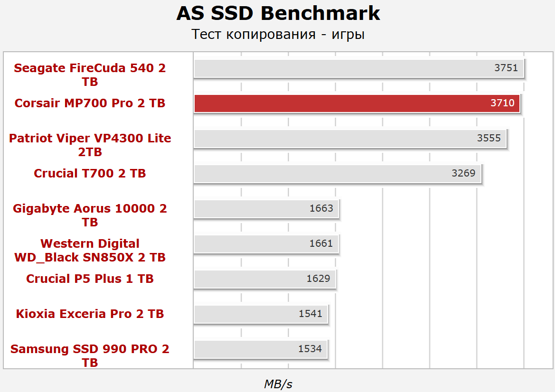
Task: Click the 1629 value on the Crucial P5 bar
Action: coord(318,279)
